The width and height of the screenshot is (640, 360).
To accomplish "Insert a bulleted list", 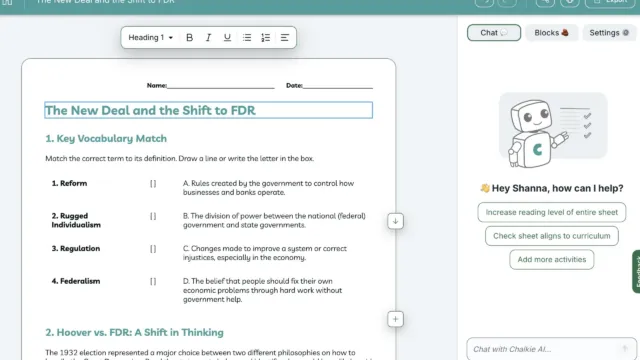I will click(247, 38).
